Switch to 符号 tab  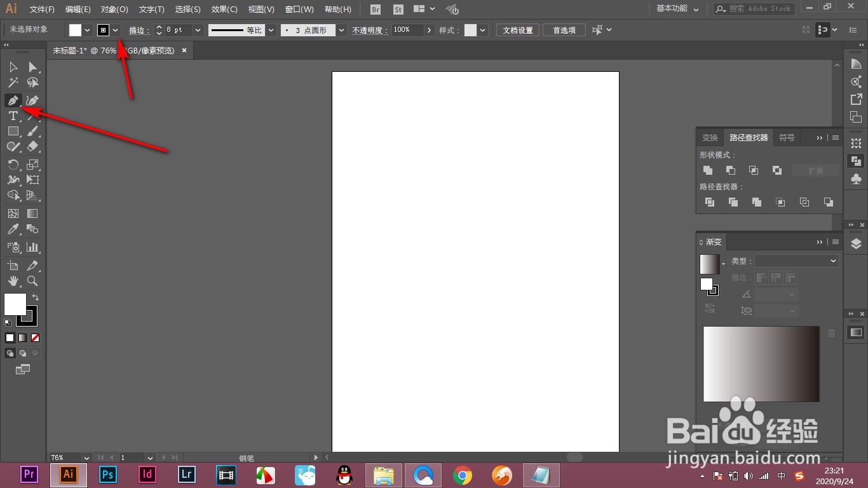click(x=787, y=137)
